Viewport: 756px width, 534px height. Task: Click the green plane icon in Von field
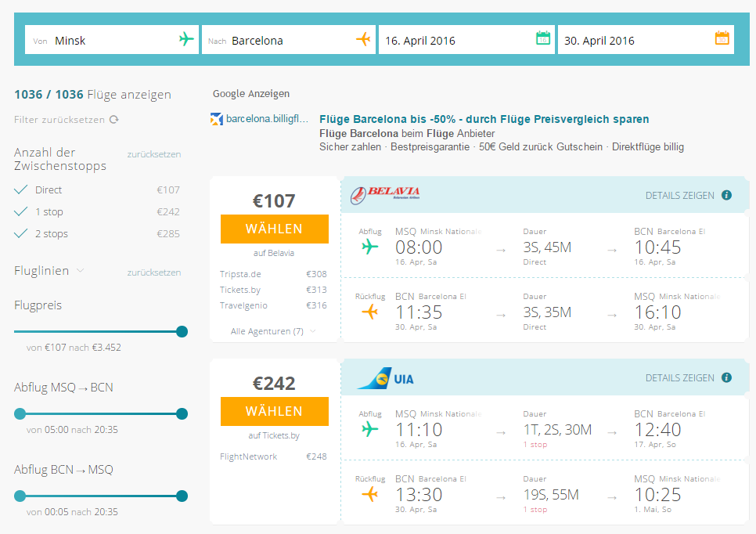[186, 39]
